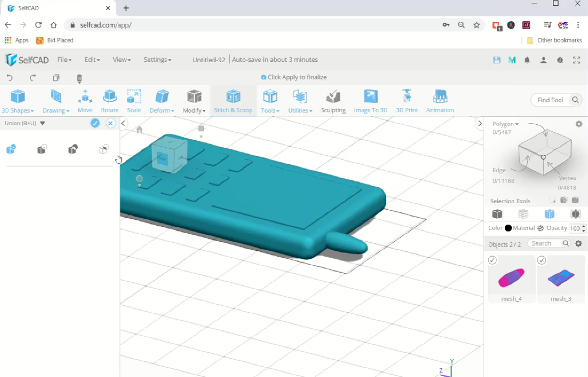The image size is (588, 377).
Task: Click the info help icon
Action: coord(560,60)
